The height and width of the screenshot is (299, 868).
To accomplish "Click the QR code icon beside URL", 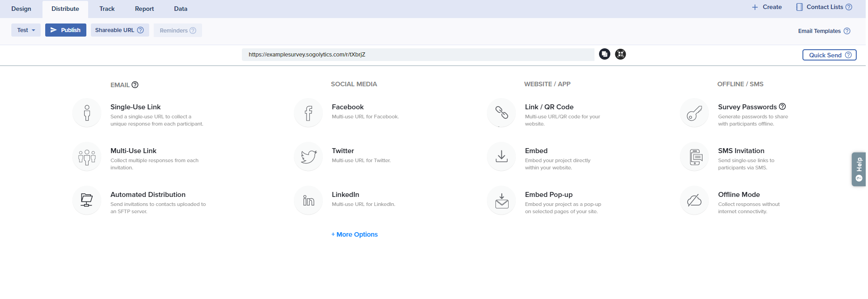I will [x=620, y=54].
